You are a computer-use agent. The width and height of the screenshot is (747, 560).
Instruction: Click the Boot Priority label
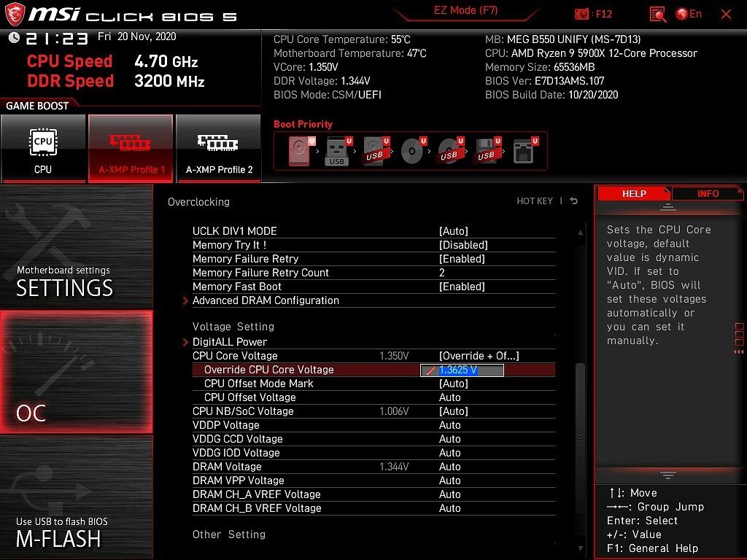tap(303, 124)
